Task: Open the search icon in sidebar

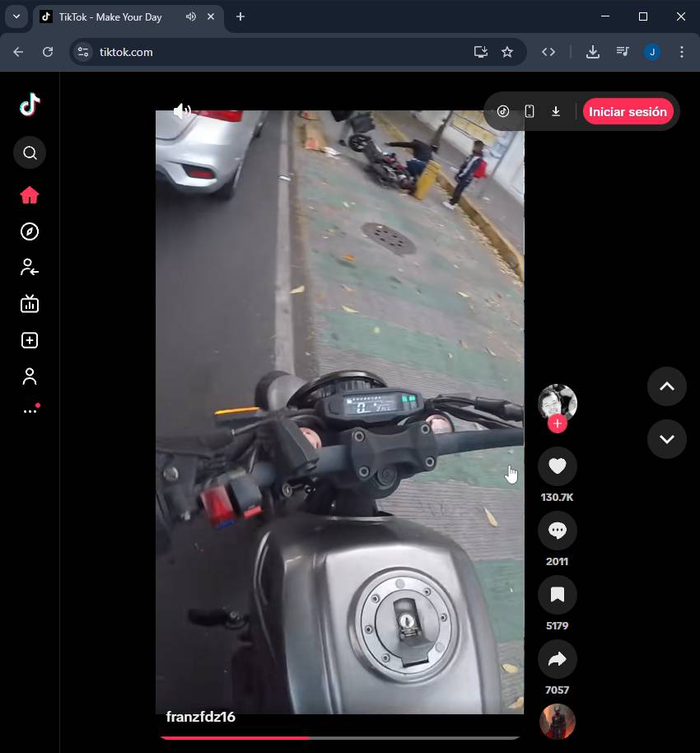Action: 30,153
